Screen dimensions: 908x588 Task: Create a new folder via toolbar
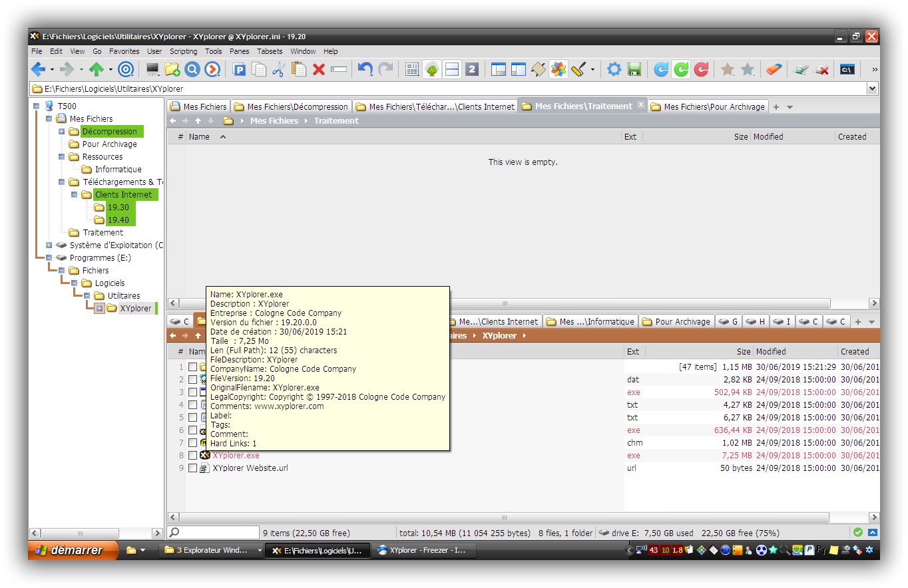[172, 69]
